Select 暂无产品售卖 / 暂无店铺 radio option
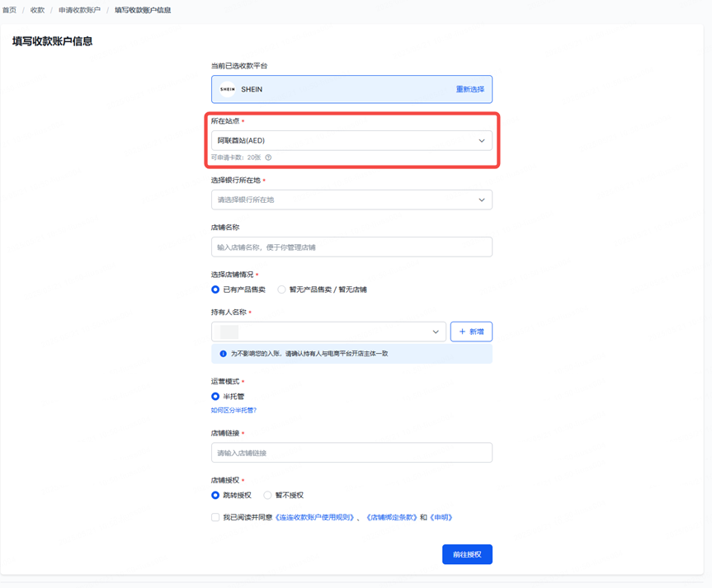This screenshot has height=588, width=712. (282, 289)
